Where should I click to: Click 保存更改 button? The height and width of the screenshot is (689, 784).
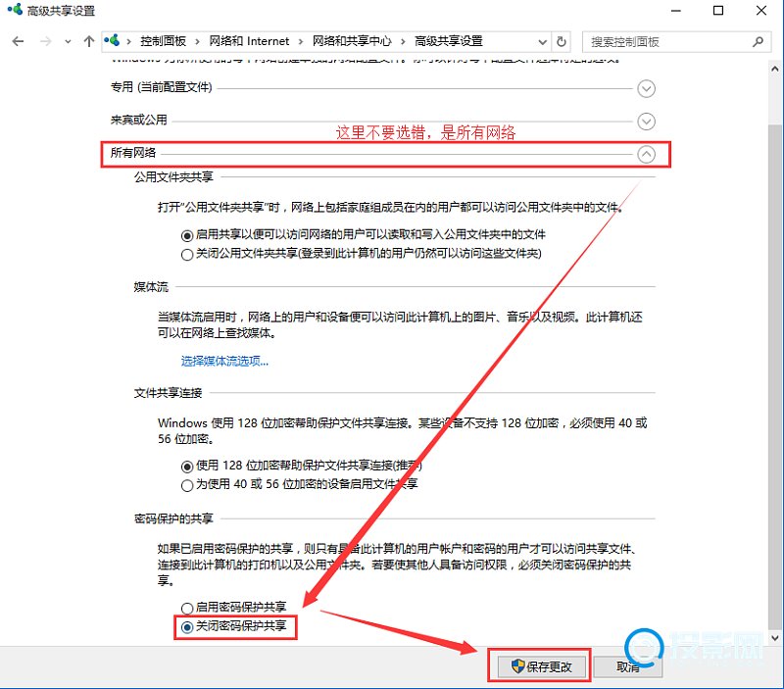tap(542, 666)
